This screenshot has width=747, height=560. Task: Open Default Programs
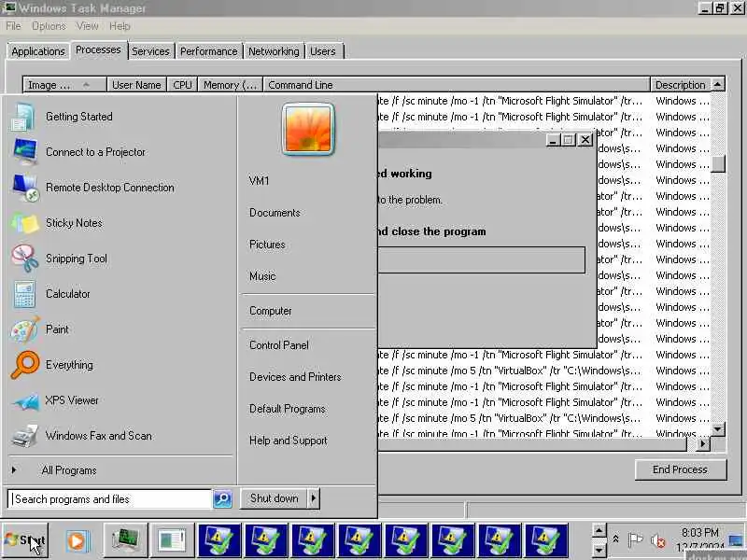(288, 409)
